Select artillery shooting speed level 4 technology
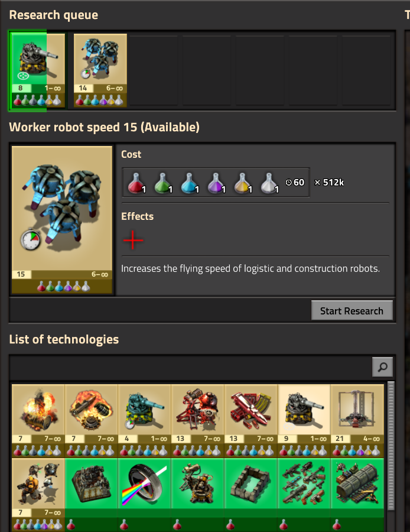 point(145,421)
